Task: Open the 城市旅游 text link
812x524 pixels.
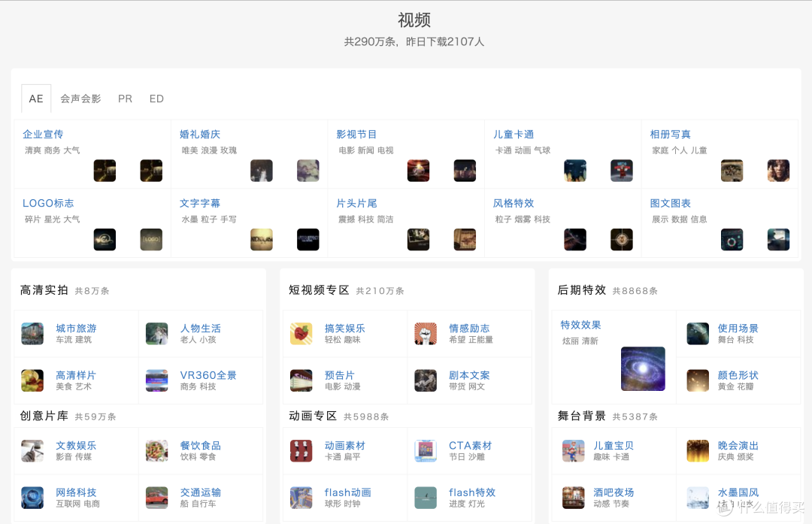Action: click(76, 329)
